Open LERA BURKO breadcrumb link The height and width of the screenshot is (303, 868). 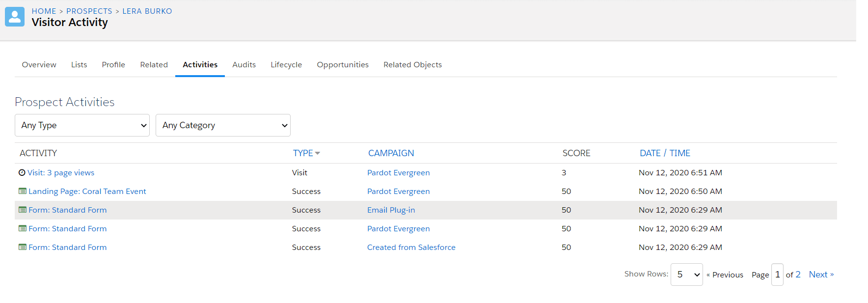pos(147,11)
